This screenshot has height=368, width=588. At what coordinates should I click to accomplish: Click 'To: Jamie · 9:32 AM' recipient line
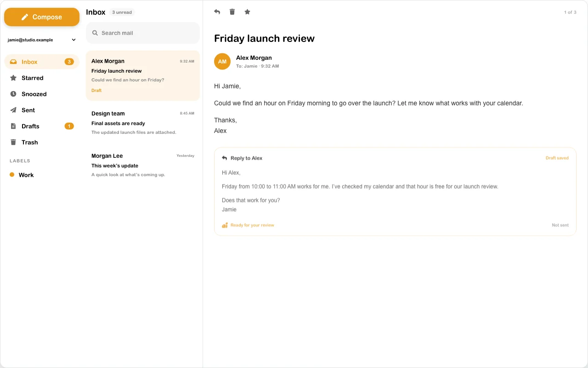257,66
